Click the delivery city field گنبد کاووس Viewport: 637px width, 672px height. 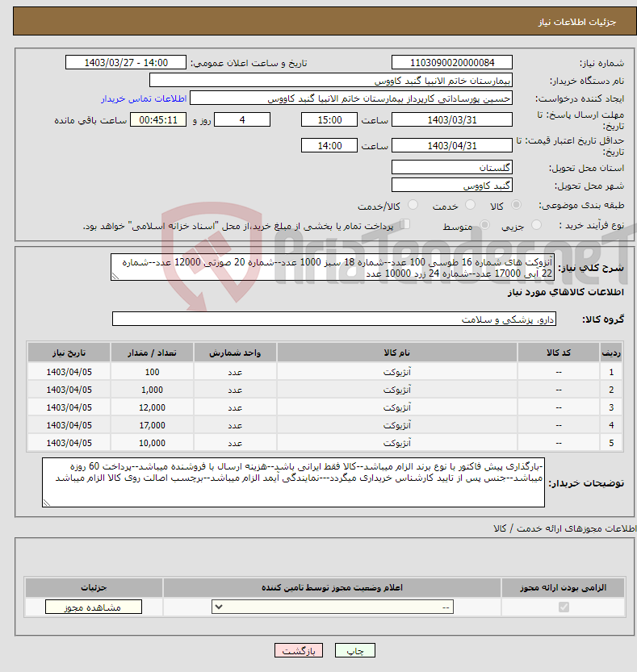click(x=452, y=186)
